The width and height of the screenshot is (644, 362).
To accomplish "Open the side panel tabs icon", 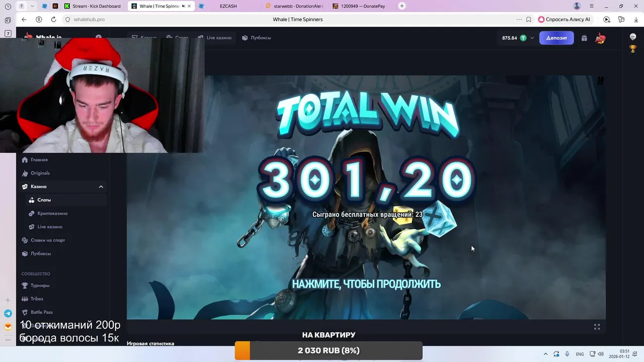I will pyautogui.click(x=8, y=20).
